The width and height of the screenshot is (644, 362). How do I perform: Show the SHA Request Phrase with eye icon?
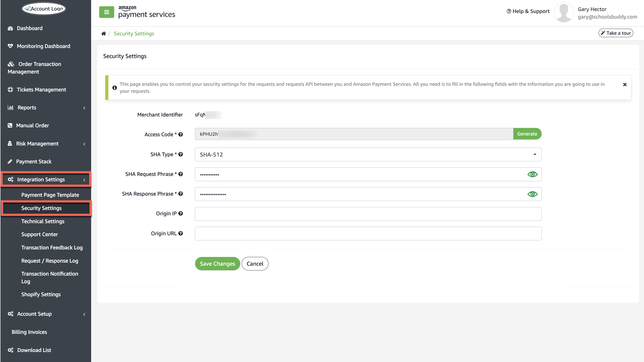coord(532,174)
